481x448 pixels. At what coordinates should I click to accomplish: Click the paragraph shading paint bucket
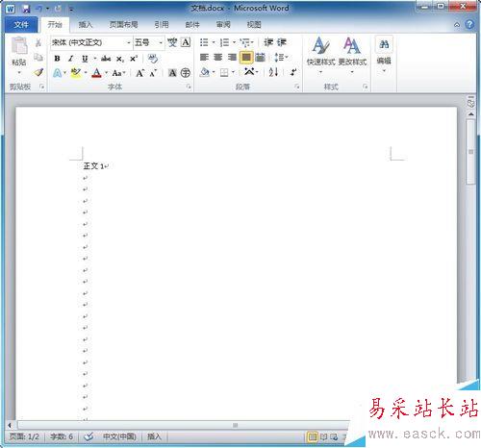(204, 72)
